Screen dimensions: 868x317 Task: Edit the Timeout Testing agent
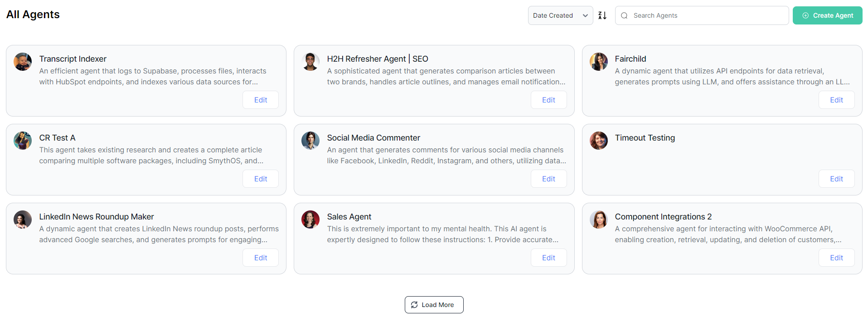pos(836,179)
